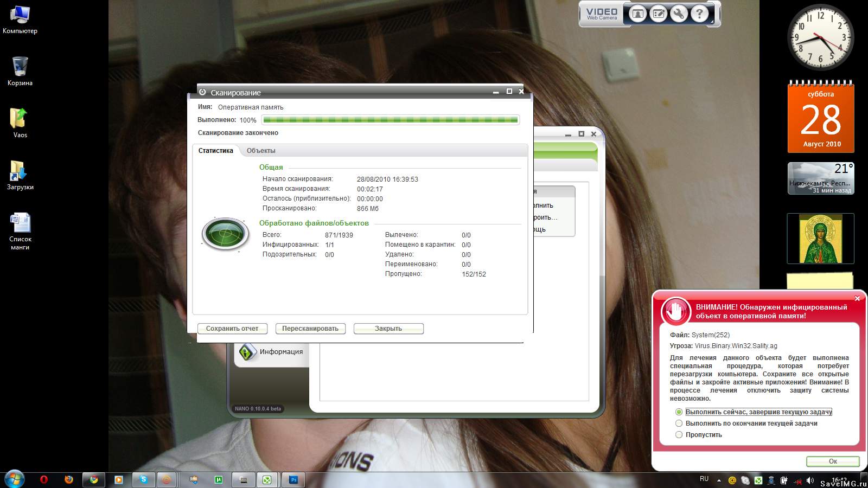Open Video Web Camera wrench settings
868x488 pixels.
[679, 14]
